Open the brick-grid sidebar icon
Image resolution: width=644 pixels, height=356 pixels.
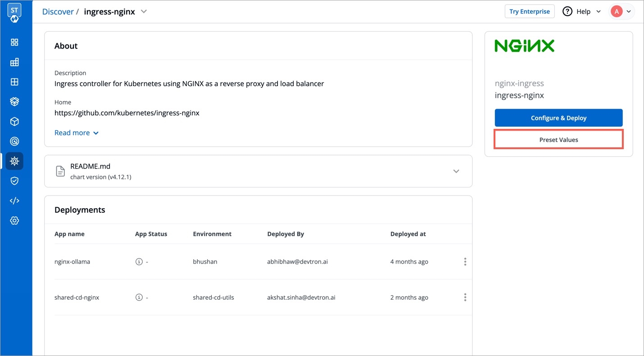14,62
